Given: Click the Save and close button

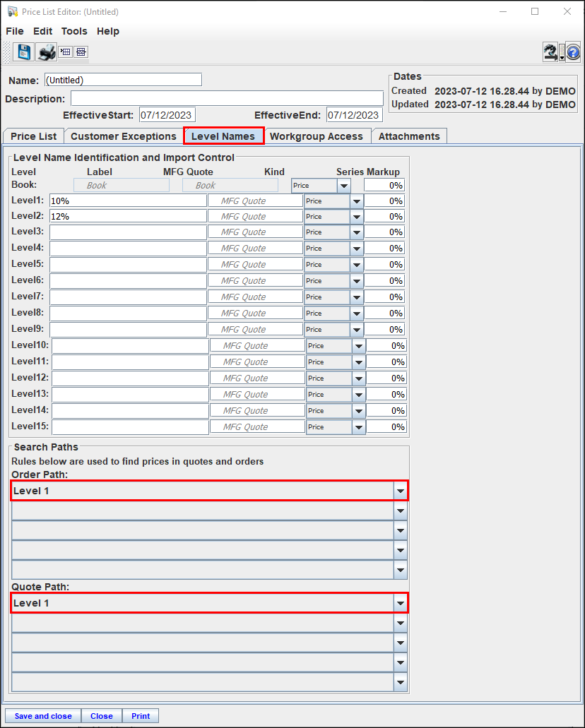Looking at the screenshot, I should [x=43, y=716].
